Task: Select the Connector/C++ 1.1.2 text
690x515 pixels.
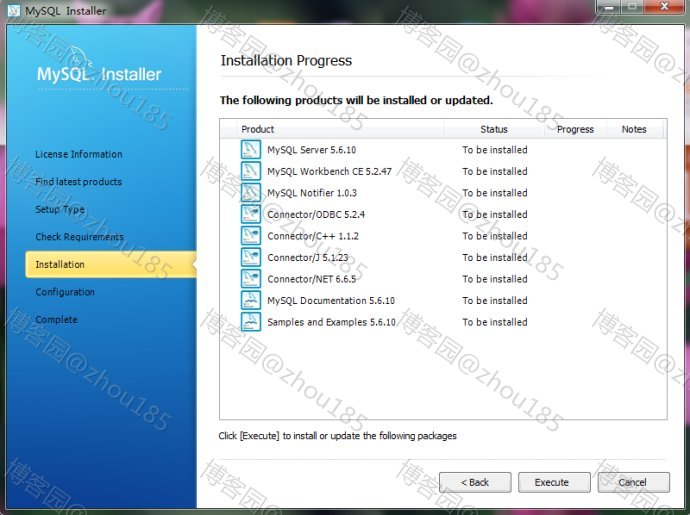Action: [x=313, y=236]
